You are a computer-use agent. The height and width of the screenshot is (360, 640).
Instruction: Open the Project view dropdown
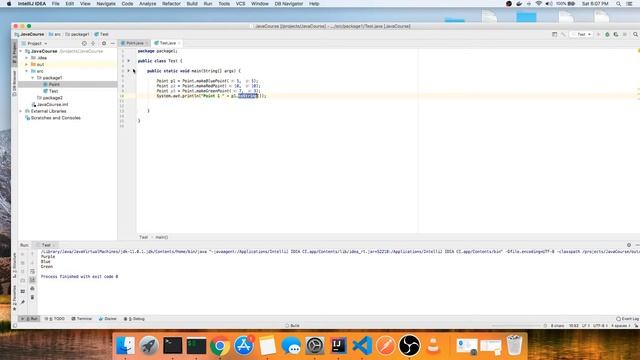click(x=35, y=43)
